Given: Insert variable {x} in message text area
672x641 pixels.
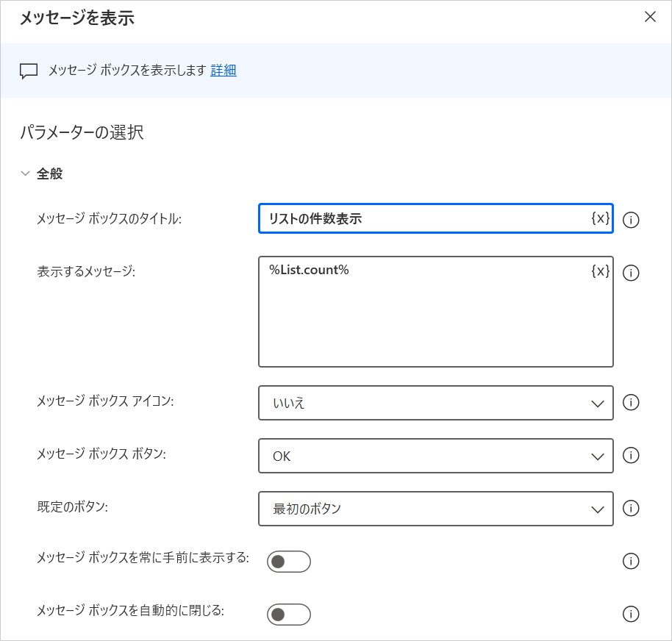Looking at the screenshot, I should pos(600,271).
